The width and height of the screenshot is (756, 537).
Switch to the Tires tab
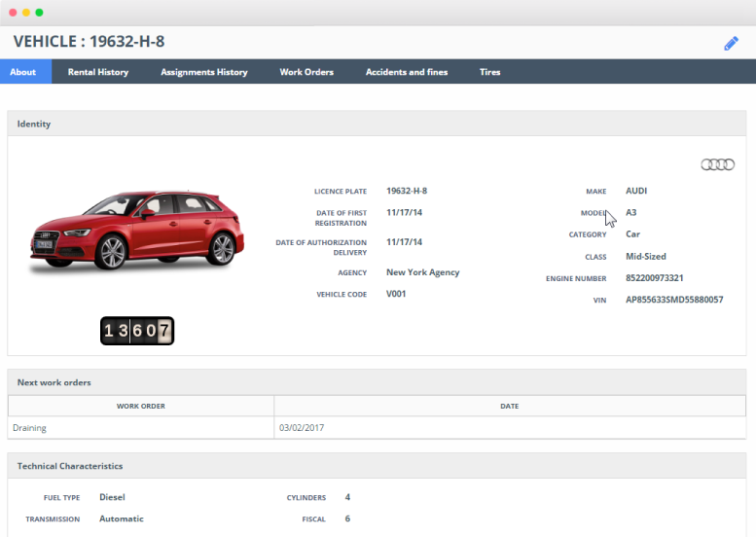tap(490, 72)
